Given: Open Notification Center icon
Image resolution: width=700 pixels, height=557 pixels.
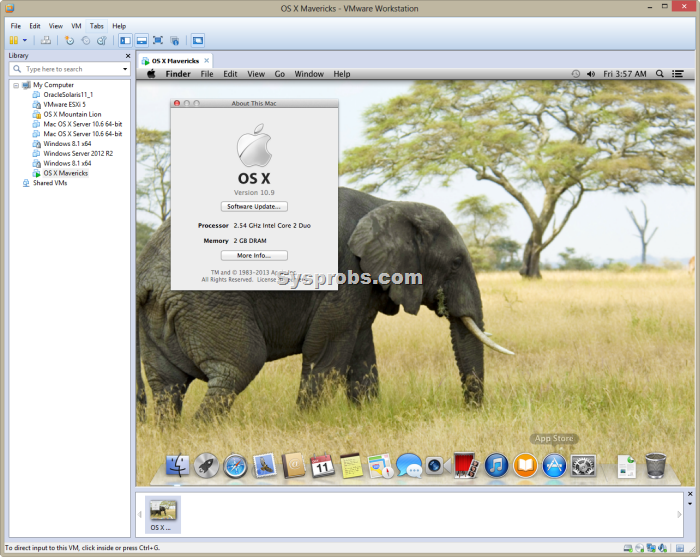Looking at the screenshot, I should (678, 74).
